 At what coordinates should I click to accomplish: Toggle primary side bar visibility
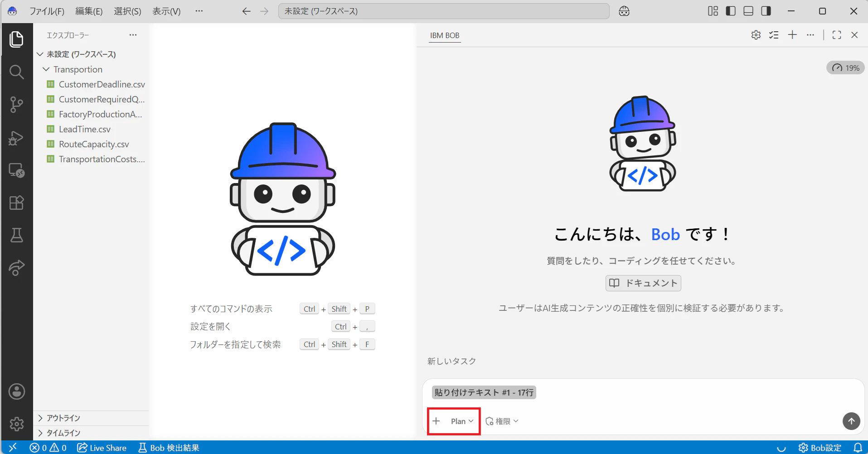[x=731, y=11]
